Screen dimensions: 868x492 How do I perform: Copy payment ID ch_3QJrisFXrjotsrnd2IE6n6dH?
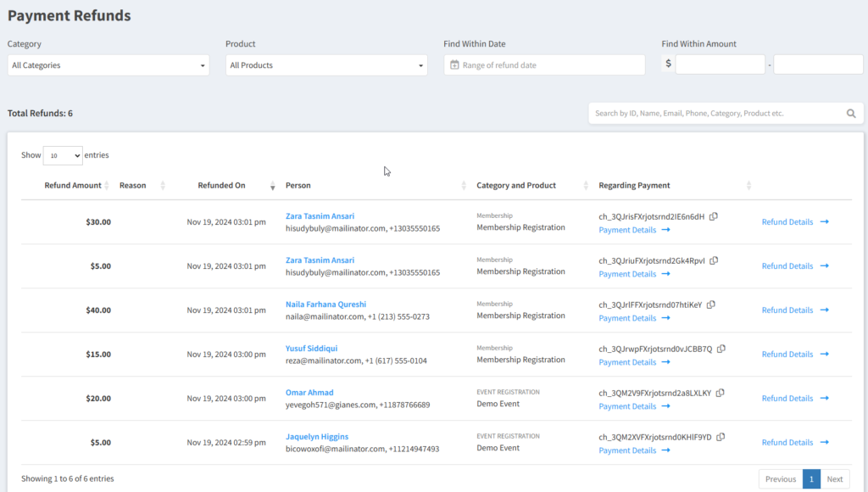pos(714,216)
